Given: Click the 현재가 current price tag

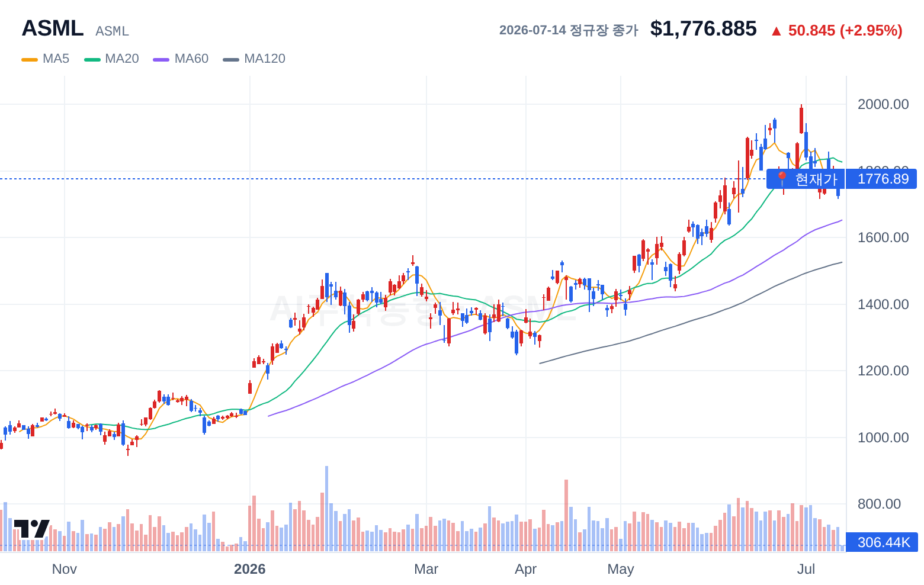Looking at the screenshot, I should (x=806, y=179).
